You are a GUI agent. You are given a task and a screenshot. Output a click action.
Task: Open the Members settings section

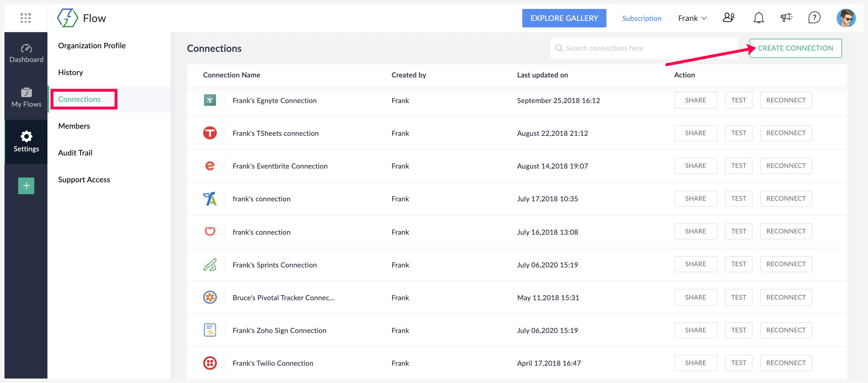[x=74, y=126]
